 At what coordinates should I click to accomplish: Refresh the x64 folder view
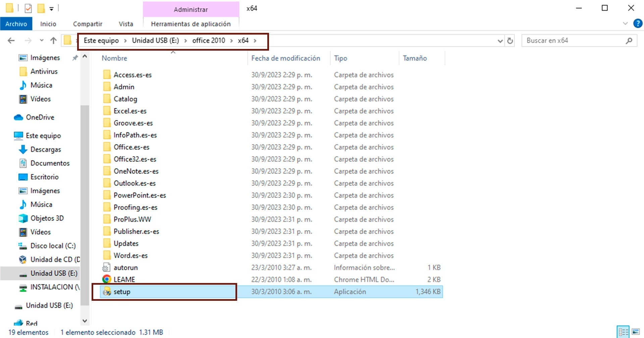click(510, 41)
